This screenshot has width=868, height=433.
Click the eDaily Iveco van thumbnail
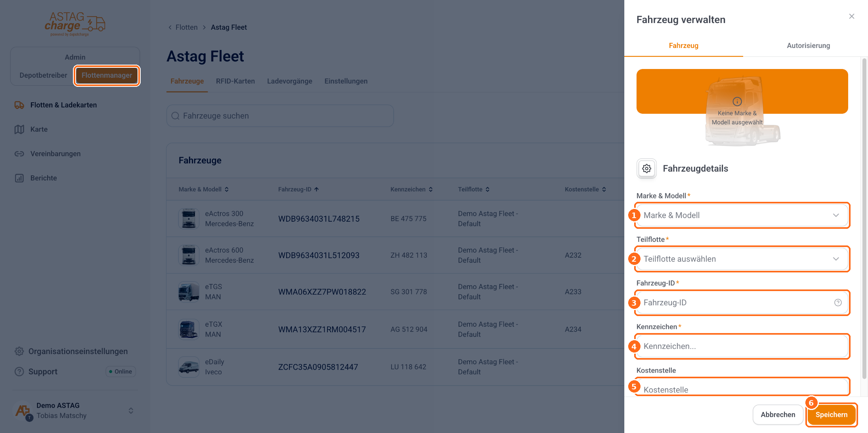click(x=189, y=367)
